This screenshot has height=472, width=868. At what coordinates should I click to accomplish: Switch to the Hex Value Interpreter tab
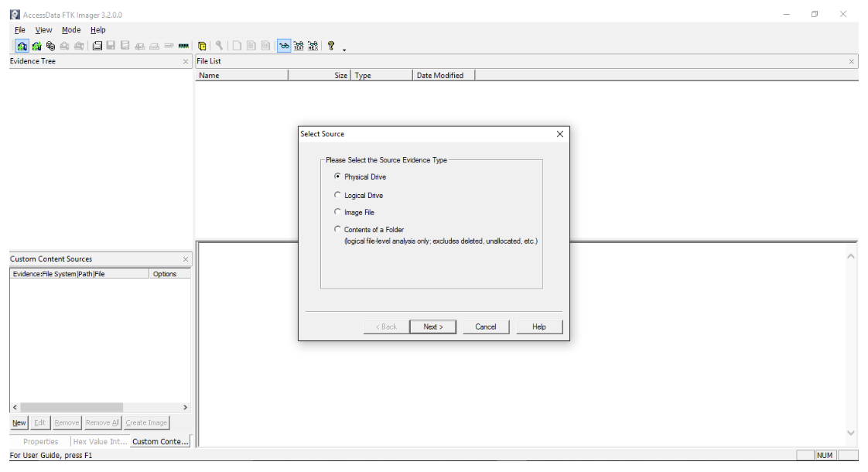tap(101, 442)
